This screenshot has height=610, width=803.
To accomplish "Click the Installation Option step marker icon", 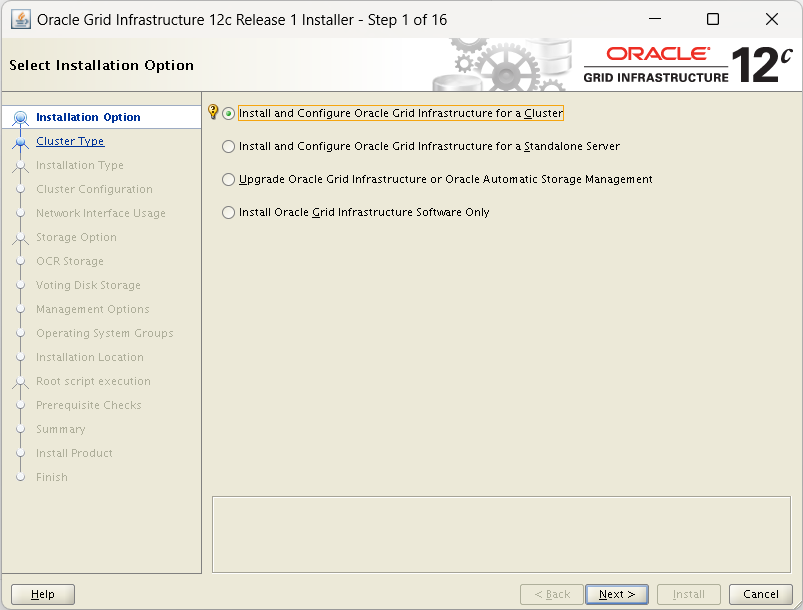I will click(x=20, y=118).
